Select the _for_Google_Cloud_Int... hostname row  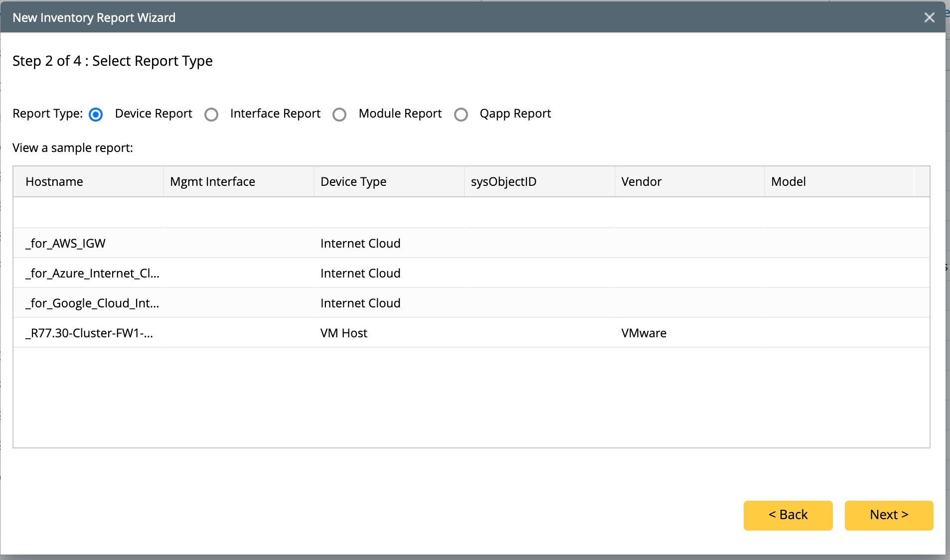coord(92,303)
